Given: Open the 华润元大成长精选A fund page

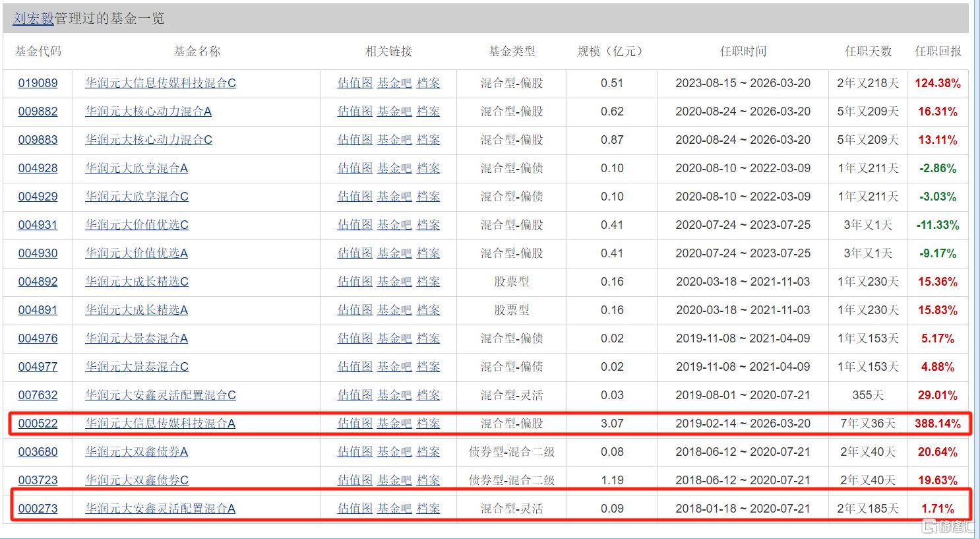Looking at the screenshot, I should point(137,310).
